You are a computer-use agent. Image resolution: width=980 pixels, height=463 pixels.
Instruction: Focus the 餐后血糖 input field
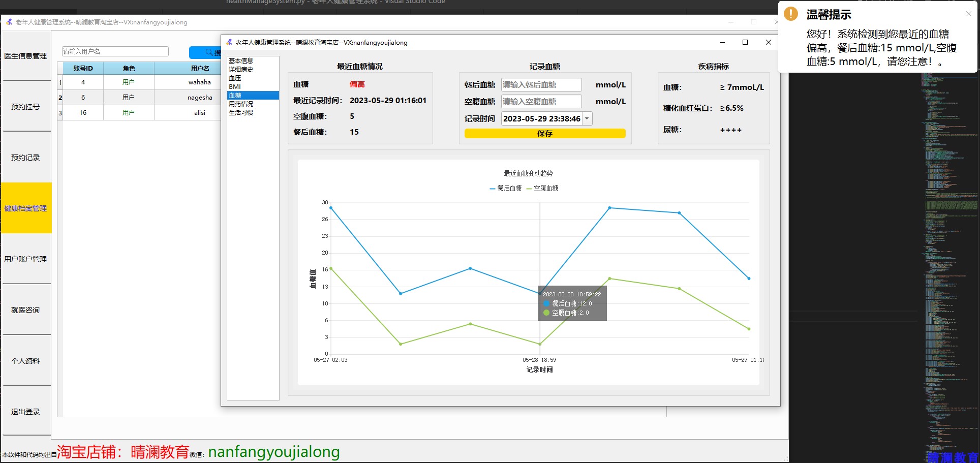coord(541,84)
